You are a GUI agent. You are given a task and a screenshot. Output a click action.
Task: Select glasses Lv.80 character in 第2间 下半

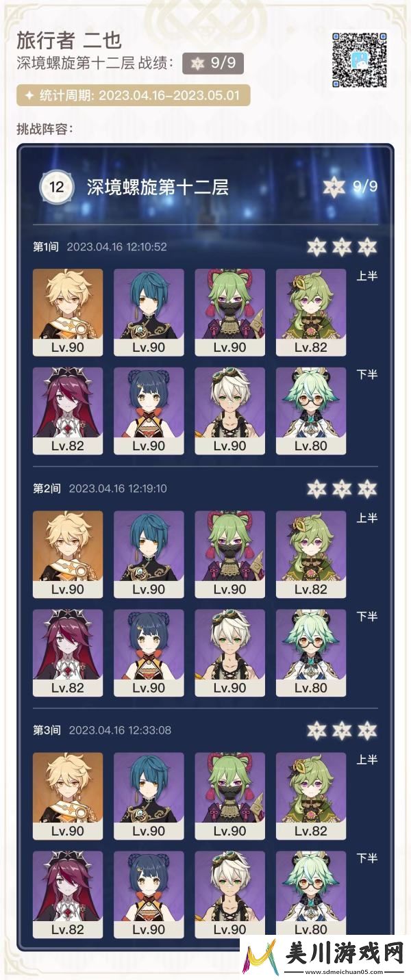(x=310, y=654)
